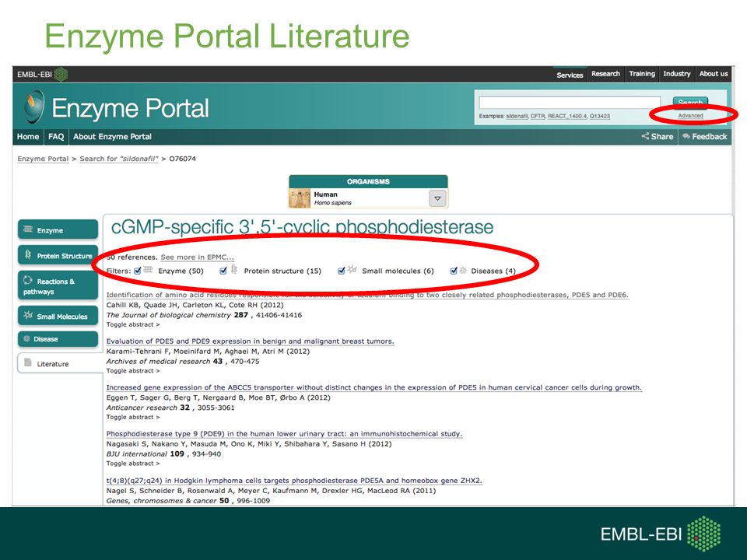The width and height of the screenshot is (747, 560).
Task: Click the REACT_1400.4 example link
Action: point(567,116)
